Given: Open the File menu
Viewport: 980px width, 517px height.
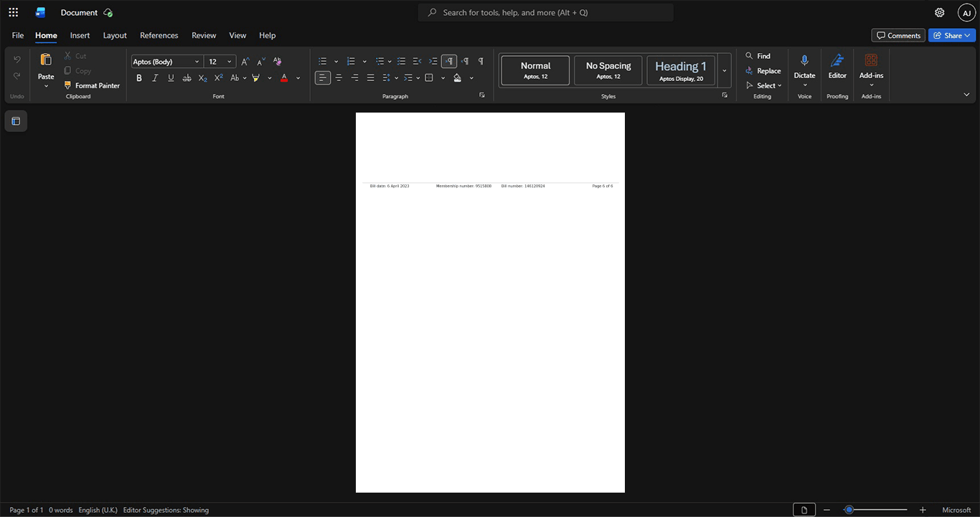Looking at the screenshot, I should [18, 35].
